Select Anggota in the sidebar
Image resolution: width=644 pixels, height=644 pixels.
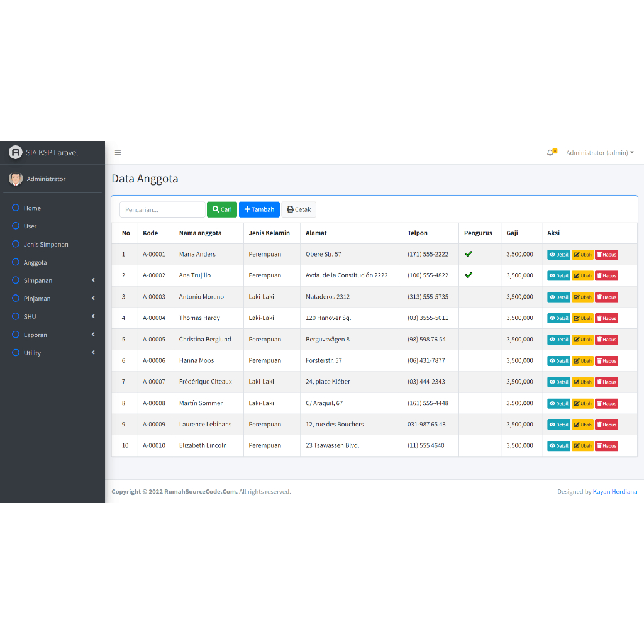coord(36,262)
